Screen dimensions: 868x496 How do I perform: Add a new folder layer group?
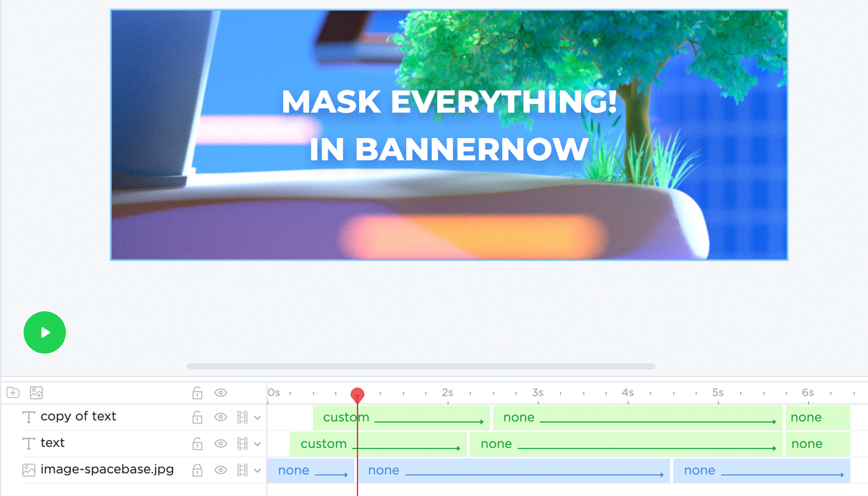click(x=13, y=392)
